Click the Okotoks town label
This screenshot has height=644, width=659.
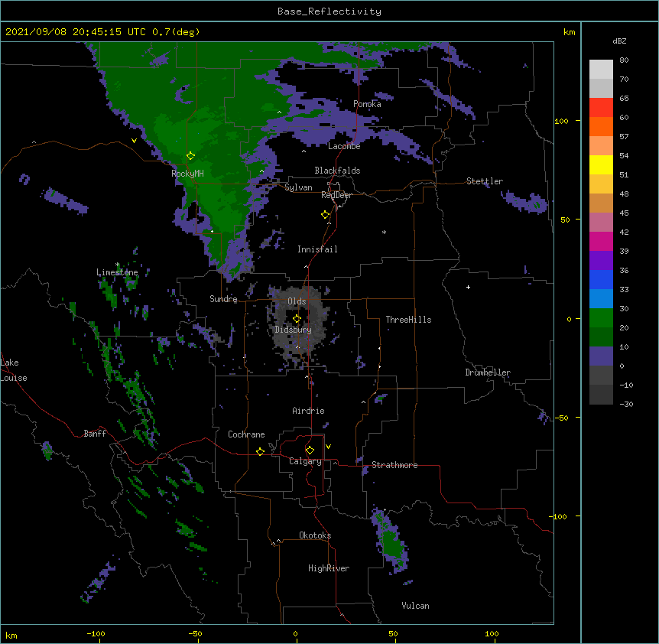click(x=315, y=535)
